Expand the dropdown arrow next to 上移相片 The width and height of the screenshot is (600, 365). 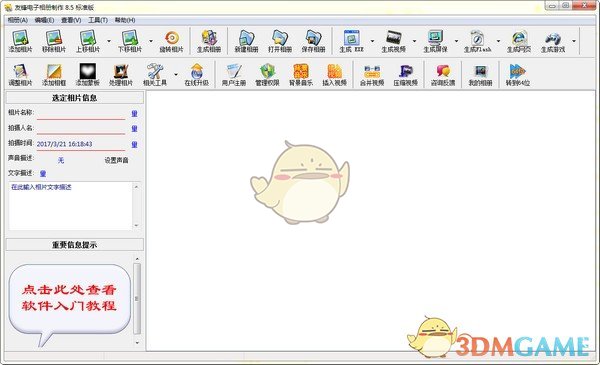pos(109,41)
